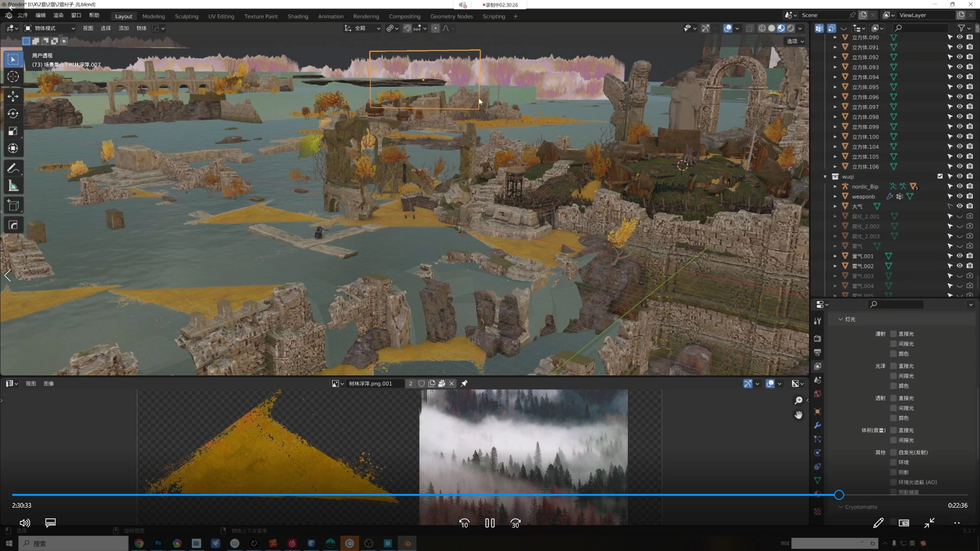The width and height of the screenshot is (980, 551).
Task: Select the 3D Cursor tool
Action: coord(13,77)
